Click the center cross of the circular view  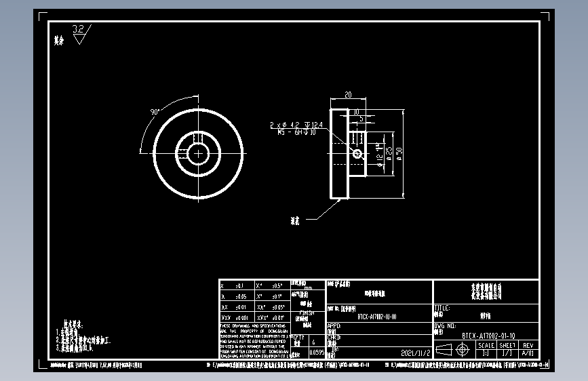198,153
